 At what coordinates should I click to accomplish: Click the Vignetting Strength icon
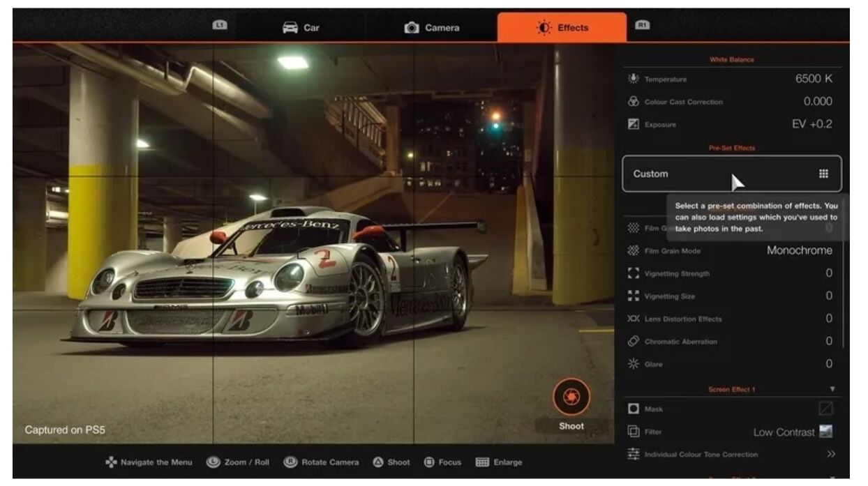(634, 273)
